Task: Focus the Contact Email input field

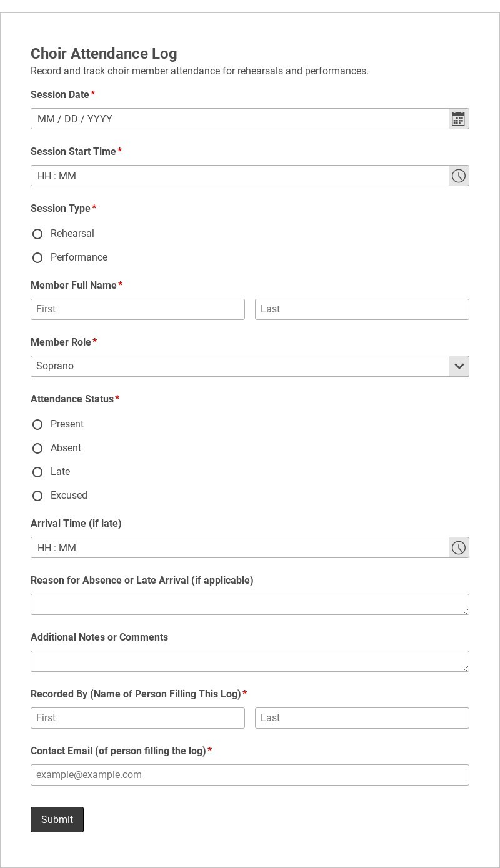Action: tap(250, 775)
